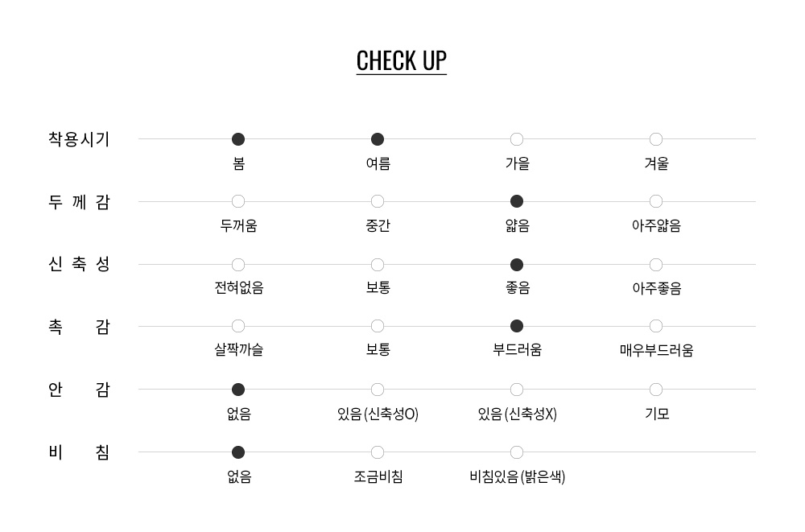
Task: Select the filled 좋음 elasticity dot
Action: pos(517,264)
